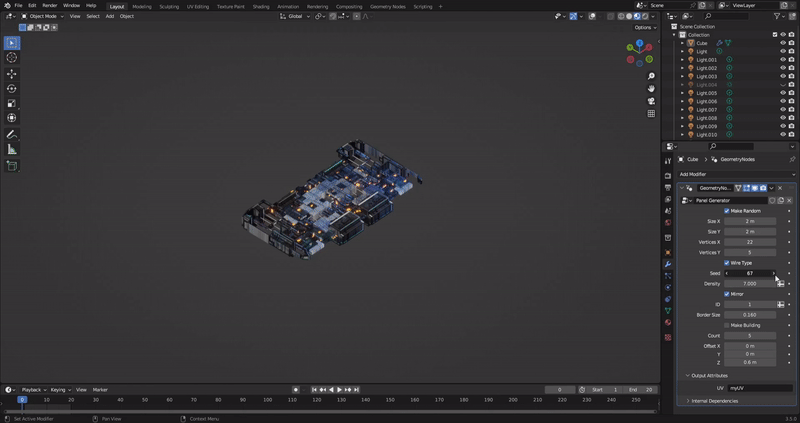This screenshot has height=423, width=800.
Task: Switch to the Shading workspace tab
Action: (261, 7)
